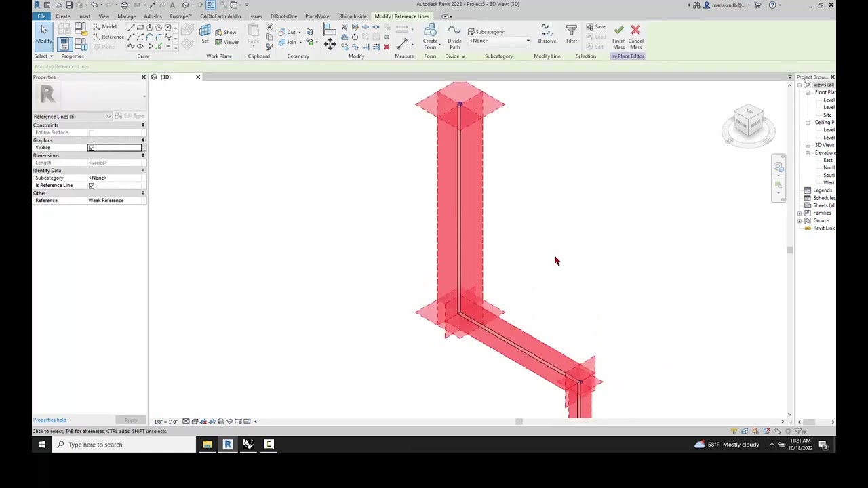Close the {3D} view tab
Image resolution: width=868 pixels, height=488 pixels.
tap(198, 77)
